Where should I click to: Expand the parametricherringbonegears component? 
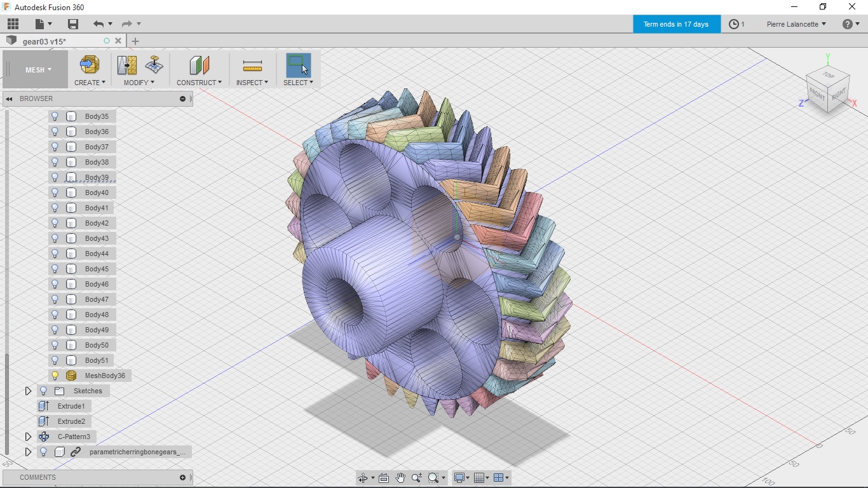(28, 452)
